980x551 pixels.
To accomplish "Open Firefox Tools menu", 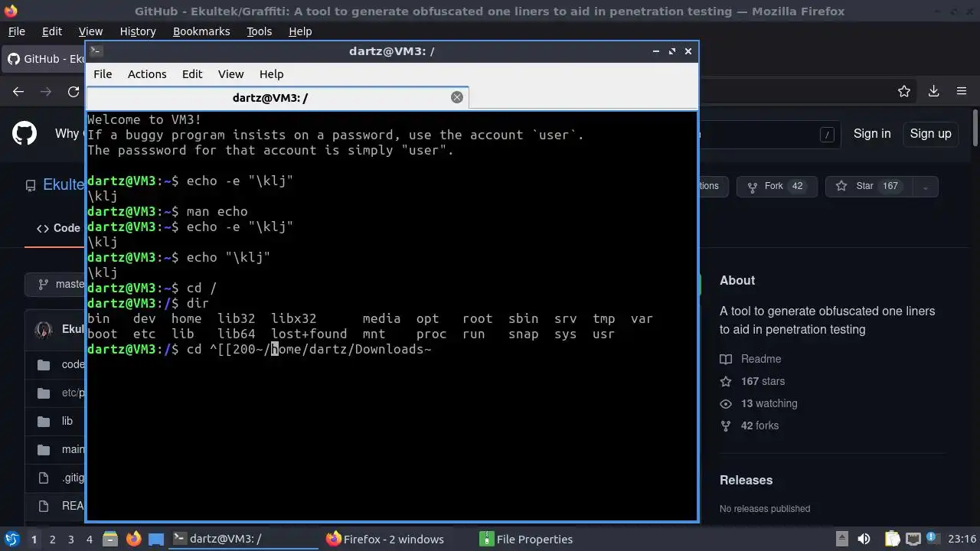I will (259, 31).
